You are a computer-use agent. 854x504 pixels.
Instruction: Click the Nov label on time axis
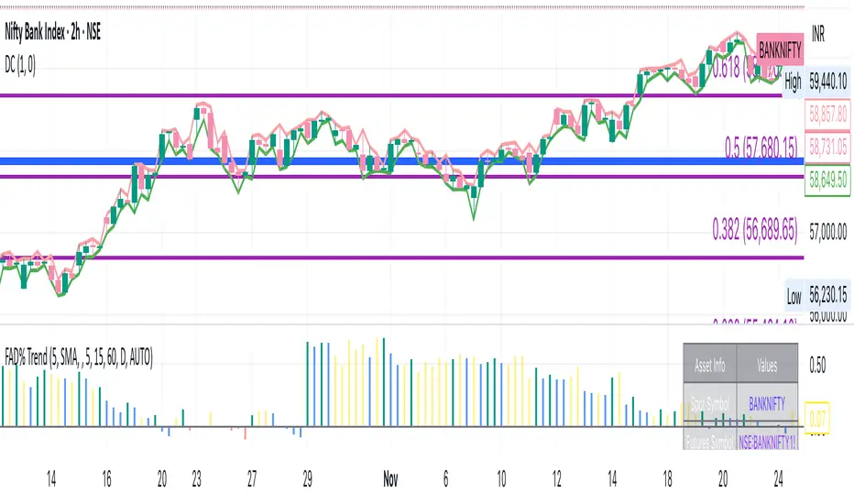tap(390, 478)
